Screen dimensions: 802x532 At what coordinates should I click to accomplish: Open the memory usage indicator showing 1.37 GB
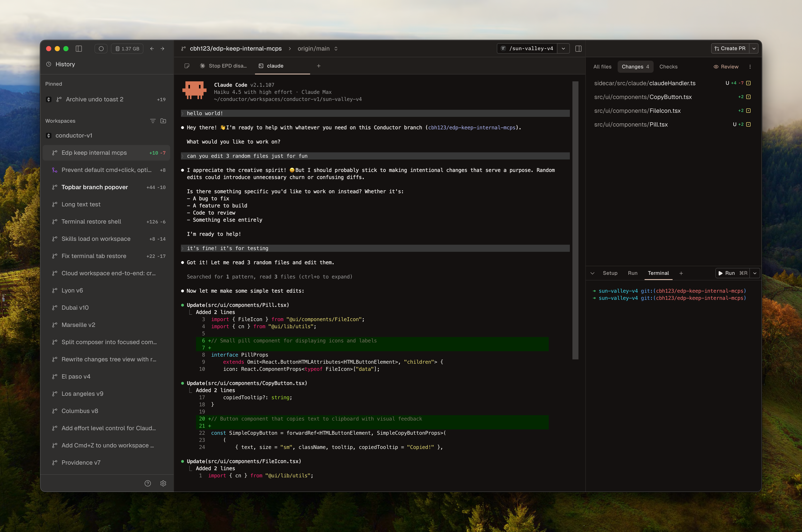127,48
